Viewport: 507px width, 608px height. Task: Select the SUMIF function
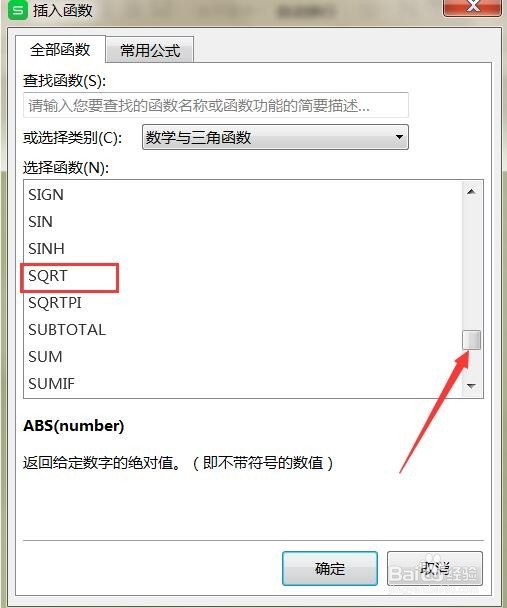(x=243, y=383)
